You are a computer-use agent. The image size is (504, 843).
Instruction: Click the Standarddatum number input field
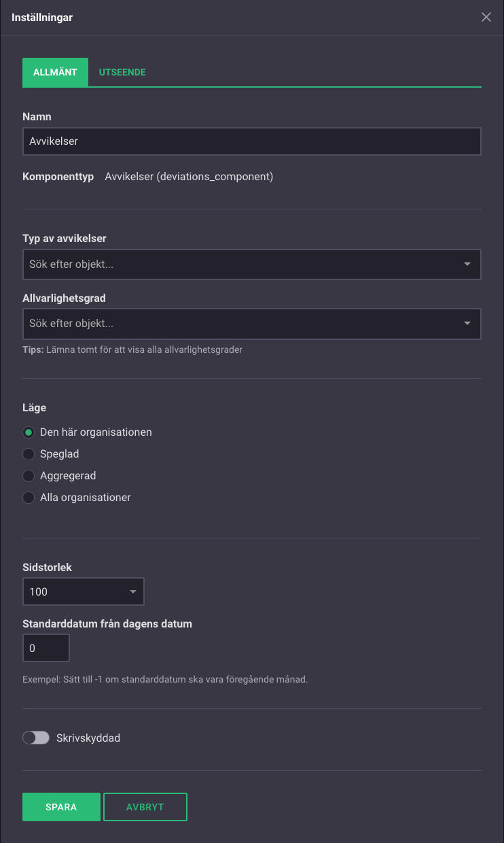[x=46, y=649]
